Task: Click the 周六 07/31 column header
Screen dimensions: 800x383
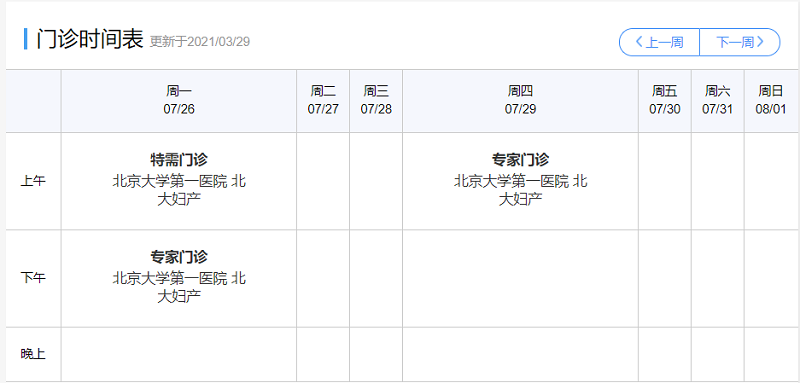Action: click(718, 100)
